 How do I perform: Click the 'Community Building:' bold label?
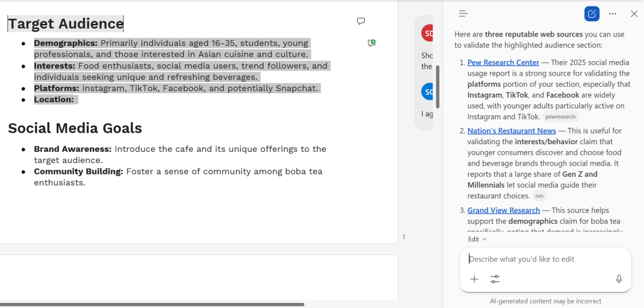pos(79,171)
